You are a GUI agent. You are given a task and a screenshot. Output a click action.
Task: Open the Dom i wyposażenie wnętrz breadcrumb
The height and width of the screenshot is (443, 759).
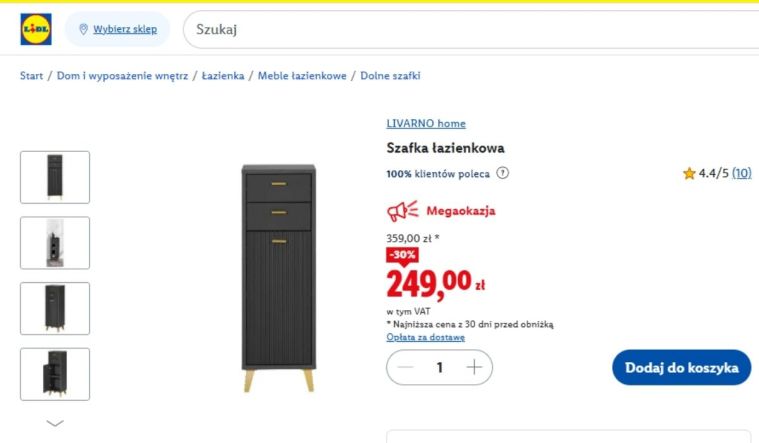pyautogui.click(x=122, y=76)
